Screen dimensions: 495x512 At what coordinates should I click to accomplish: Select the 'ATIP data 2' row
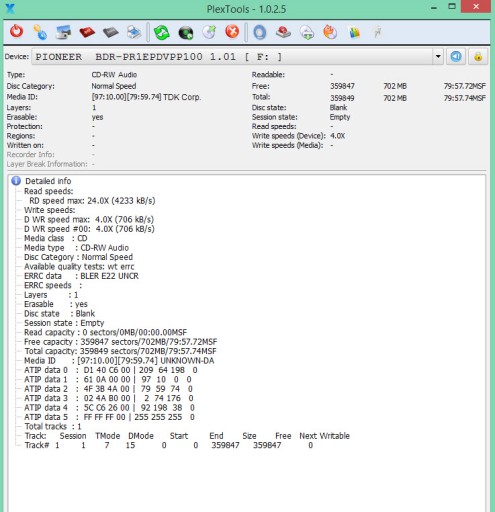tap(108, 389)
